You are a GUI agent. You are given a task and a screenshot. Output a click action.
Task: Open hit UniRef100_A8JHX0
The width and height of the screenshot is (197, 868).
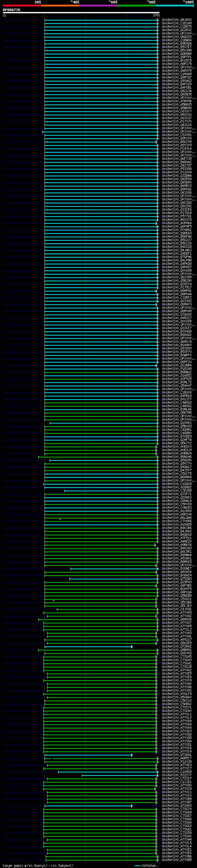pos(177,20)
